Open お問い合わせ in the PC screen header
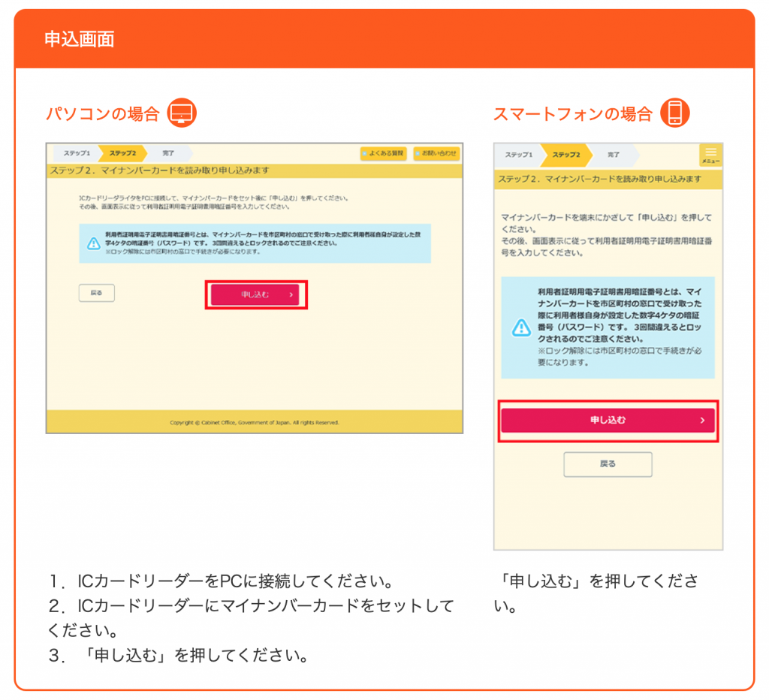 [436, 153]
